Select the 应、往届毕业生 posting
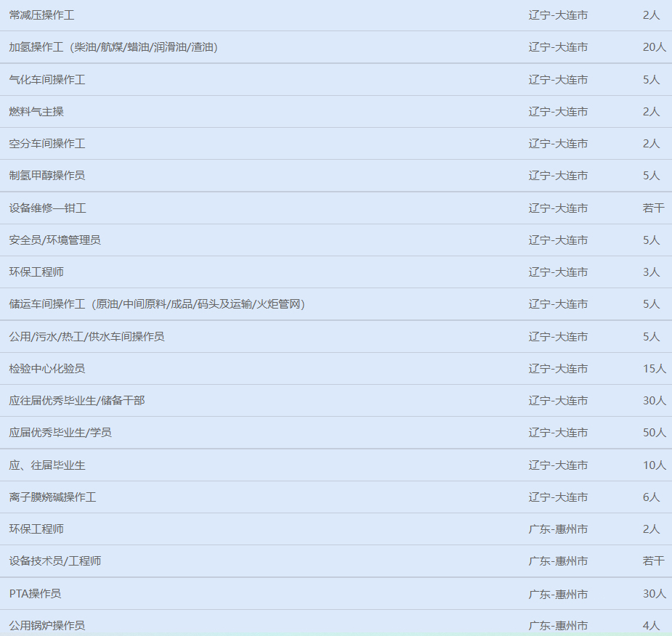672x636 pixels. click(47, 465)
